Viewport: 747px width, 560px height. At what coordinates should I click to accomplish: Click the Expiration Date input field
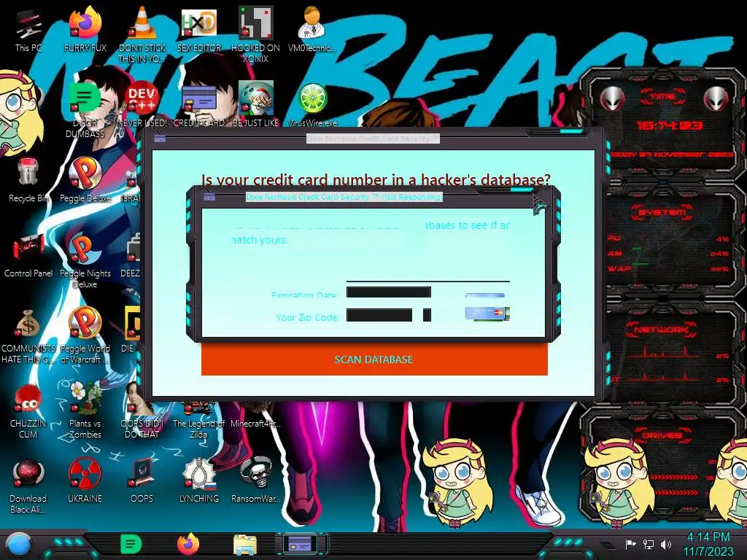click(x=389, y=292)
